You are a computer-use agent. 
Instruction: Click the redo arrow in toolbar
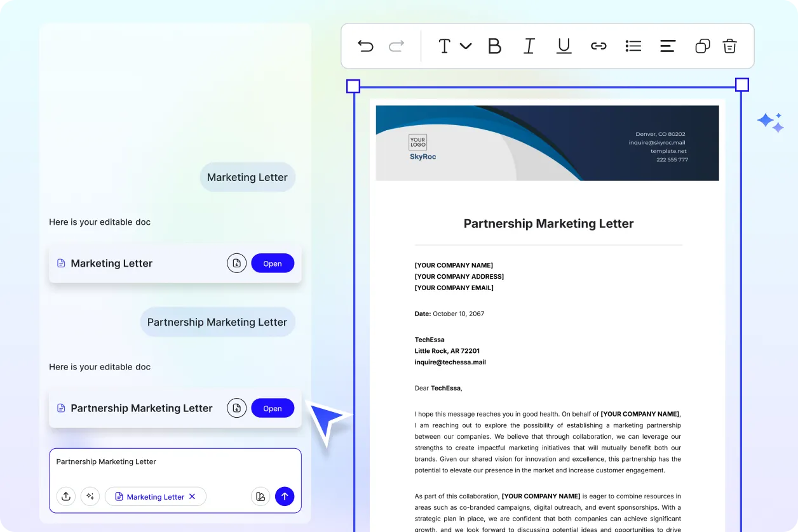[396, 46]
